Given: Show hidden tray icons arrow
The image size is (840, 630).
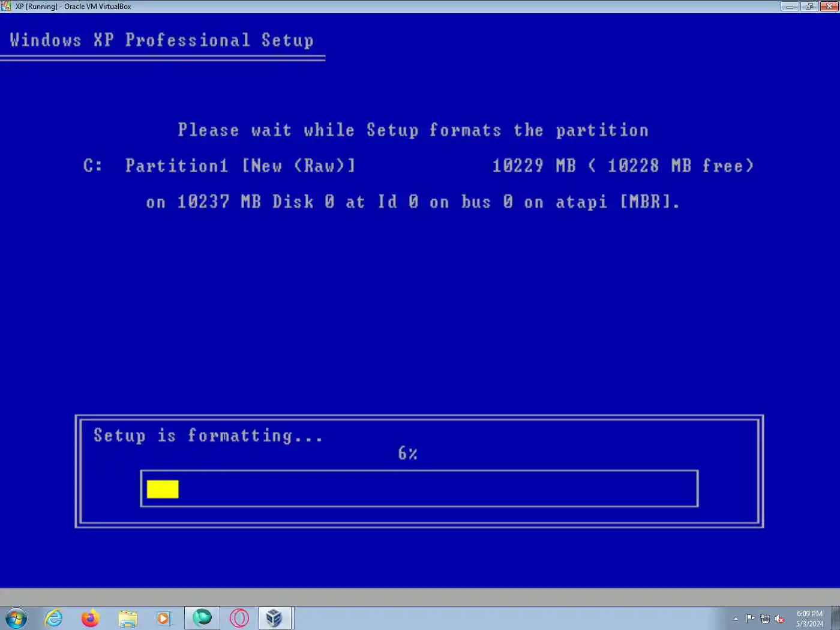Looking at the screenshot, I should [736, 619].
